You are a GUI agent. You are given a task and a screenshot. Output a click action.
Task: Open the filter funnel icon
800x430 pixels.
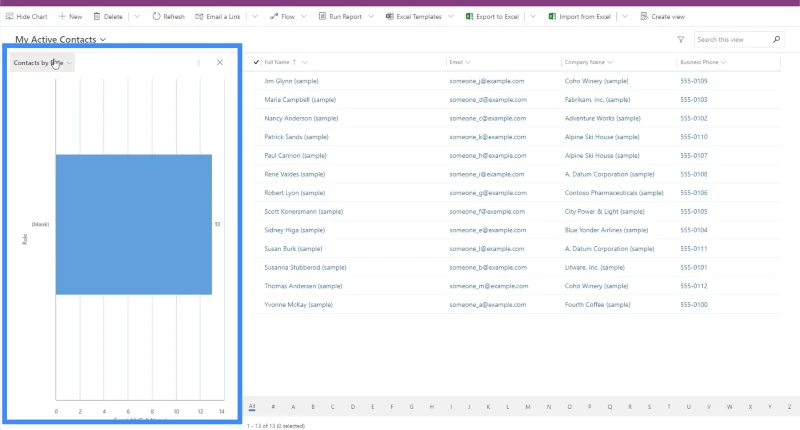[x=680, y=39]
